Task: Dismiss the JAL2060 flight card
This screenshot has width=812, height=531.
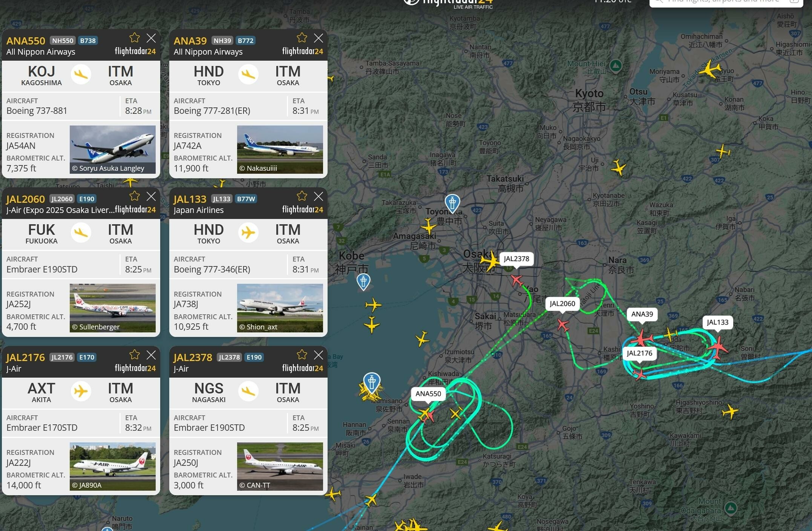Action: click(151, 196)
